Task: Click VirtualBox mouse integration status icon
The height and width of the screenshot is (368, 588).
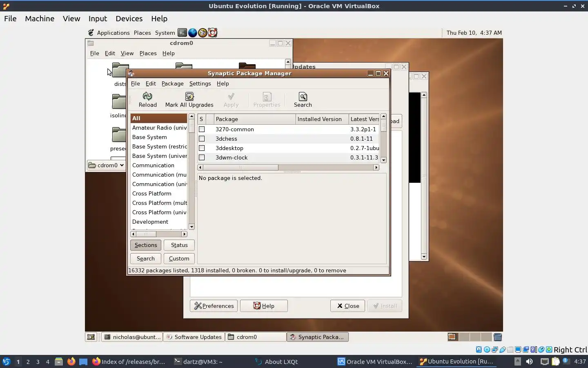Action: [x=541, y=350]
